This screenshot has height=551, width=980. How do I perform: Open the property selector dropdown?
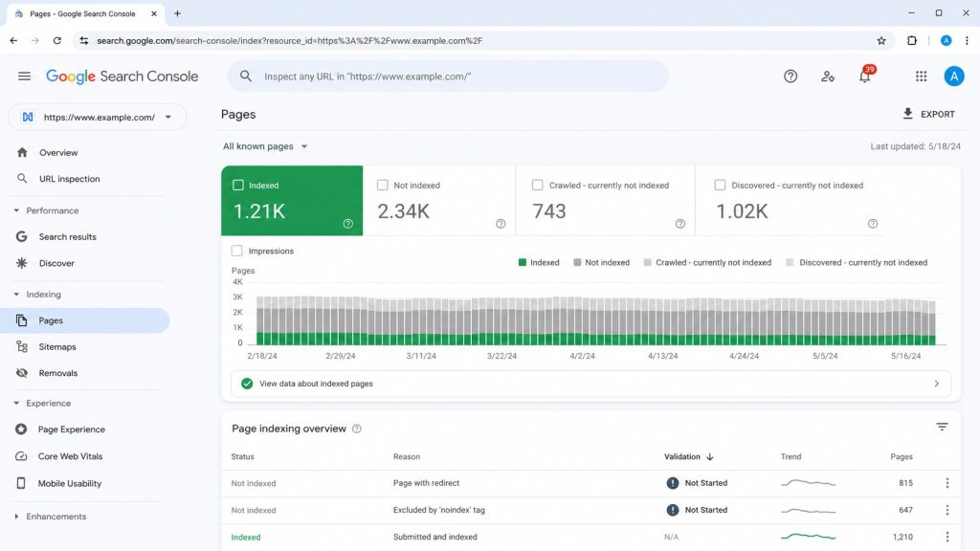[98, 117]
